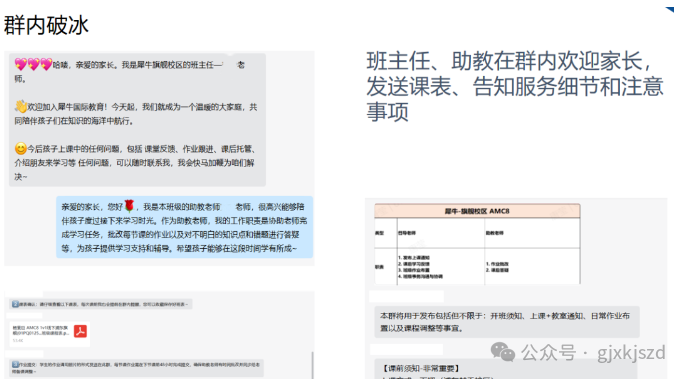Image resolution: width=687 pixels, height=379 pixels.
Task: Click the red rose emoji in blue bubble
Action: [129, 205]
